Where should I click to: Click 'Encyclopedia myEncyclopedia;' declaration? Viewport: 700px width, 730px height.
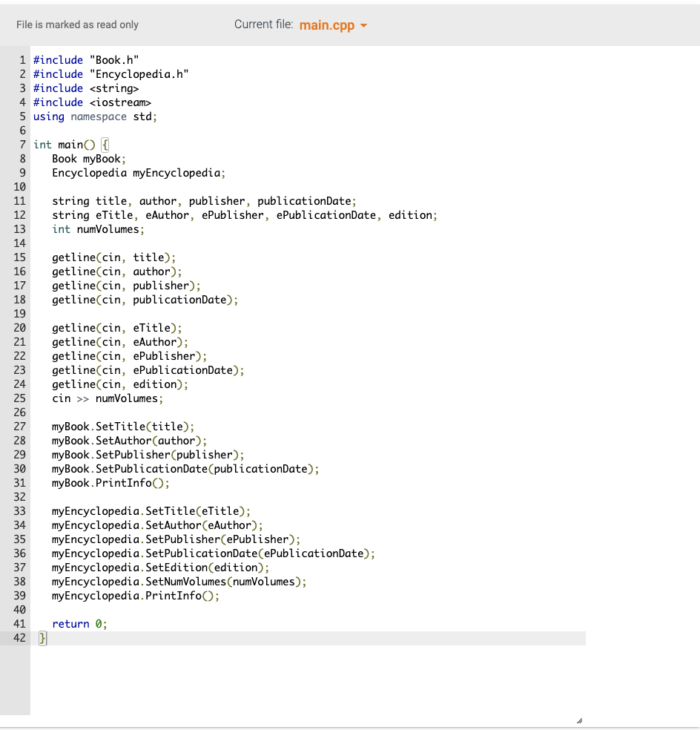pyautogui.click(x=139, y=173)
